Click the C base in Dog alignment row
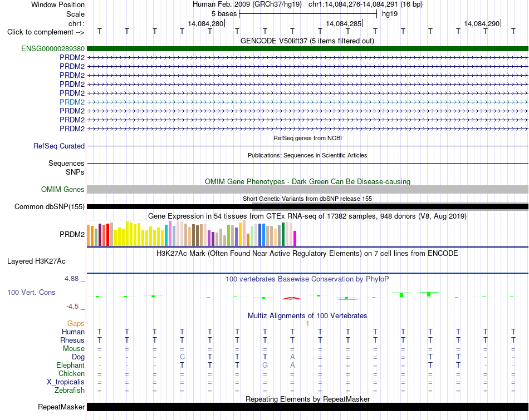 182,357
